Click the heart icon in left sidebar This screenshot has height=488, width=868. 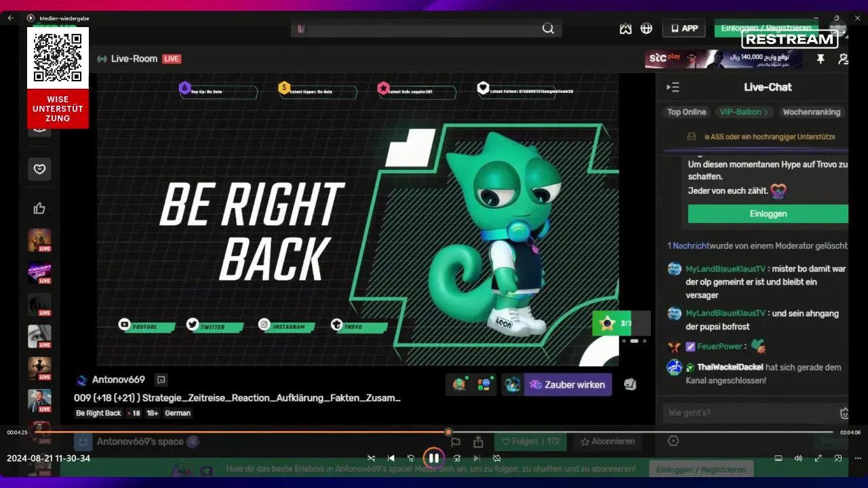39,169
